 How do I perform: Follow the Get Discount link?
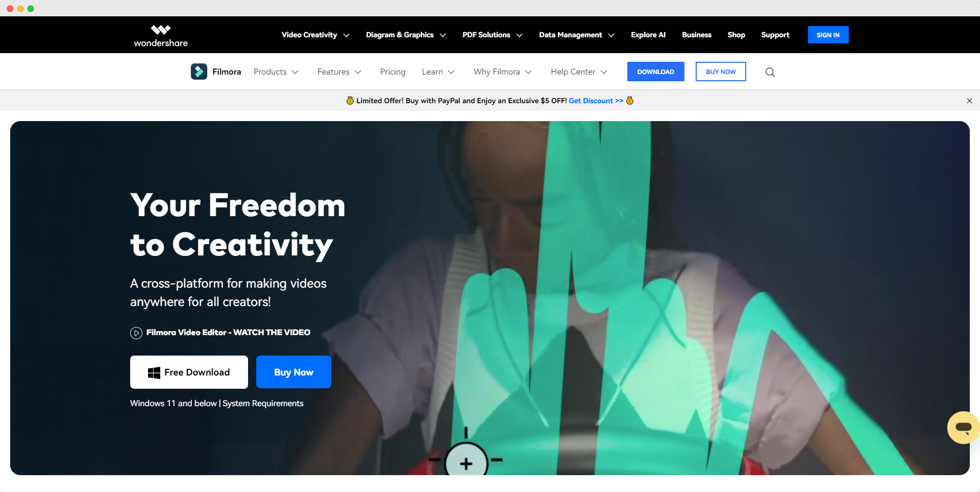pos(596,101)
